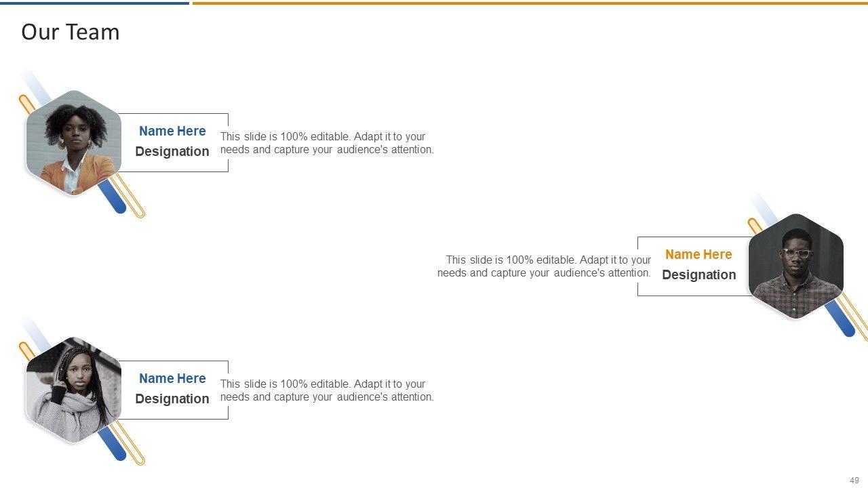Select "Designation" beside the scarf-wearing woman

(x=172, y=399)
